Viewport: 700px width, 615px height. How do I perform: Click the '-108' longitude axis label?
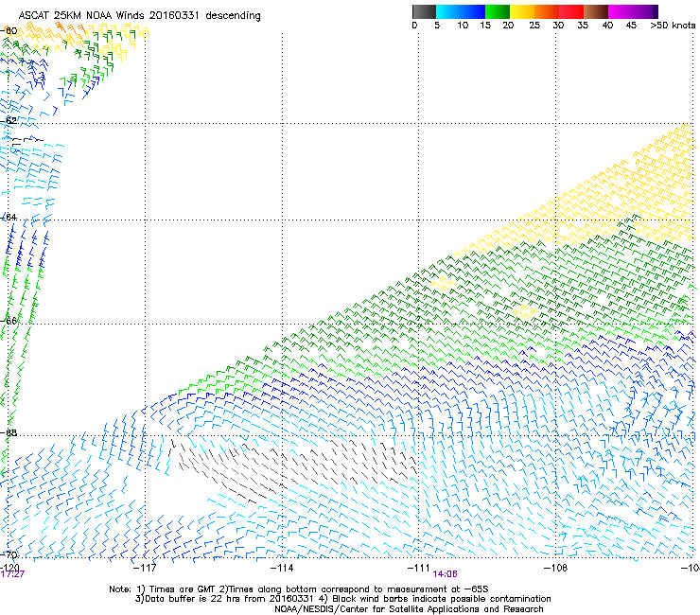[x=556, y=568]
